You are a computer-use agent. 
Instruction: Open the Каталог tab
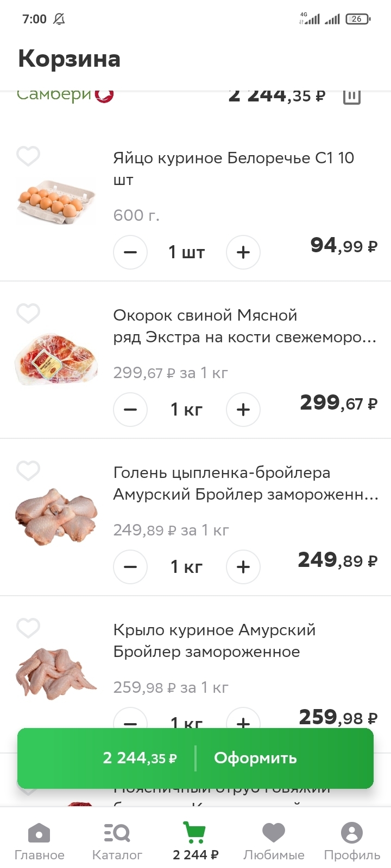(117, 841)
